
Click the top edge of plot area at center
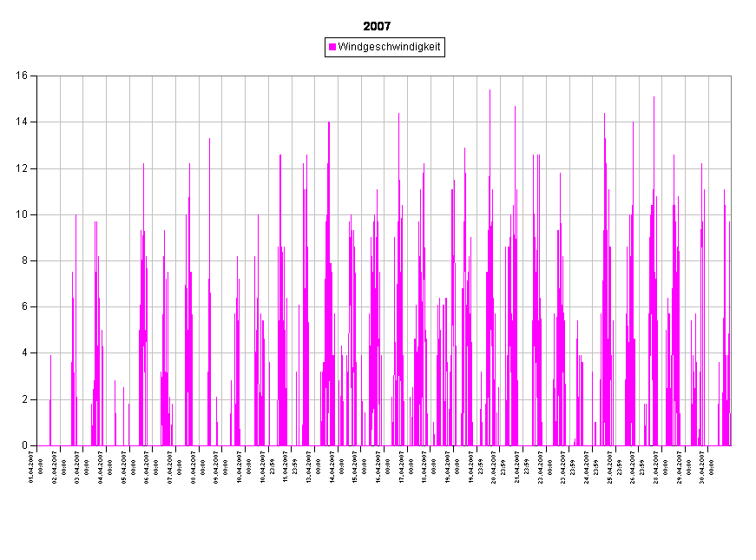pos(385,76)
